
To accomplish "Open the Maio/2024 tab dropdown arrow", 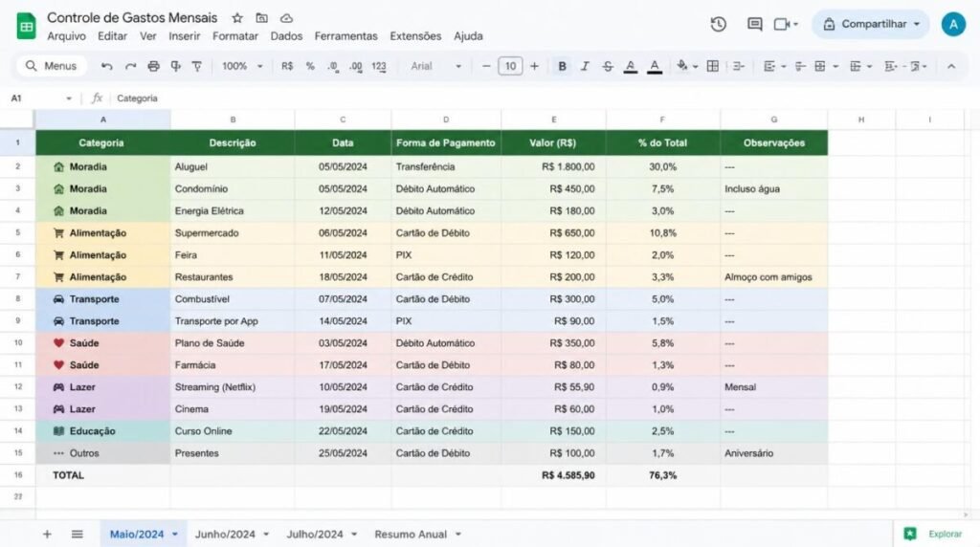I will pyautogui.click(x=175, y=535).
